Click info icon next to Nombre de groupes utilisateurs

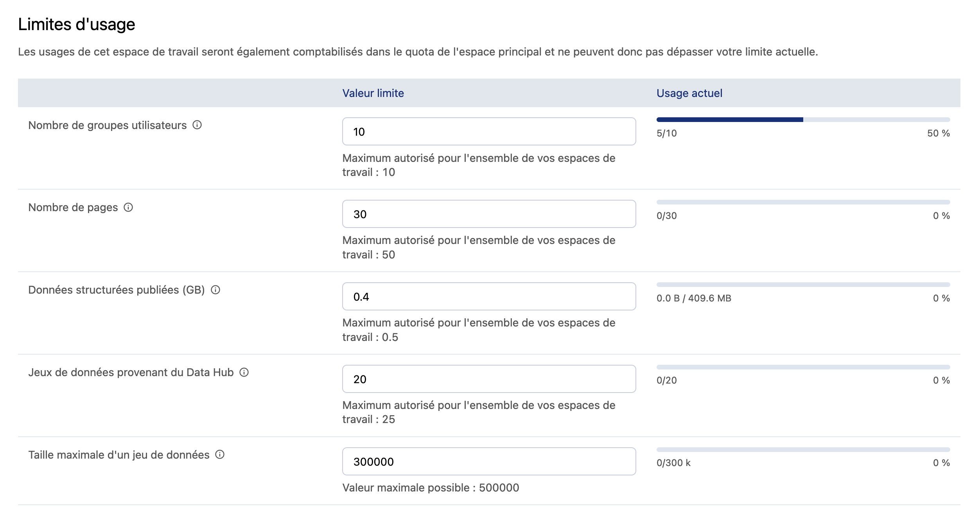coord(197,125)
